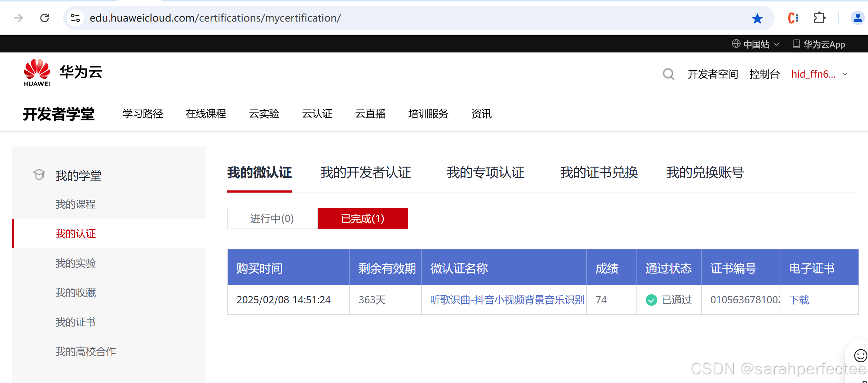Screen dimensions: 868x383
Task: Select the 进行中(0) filter
Action: click(x=272, y=218)
